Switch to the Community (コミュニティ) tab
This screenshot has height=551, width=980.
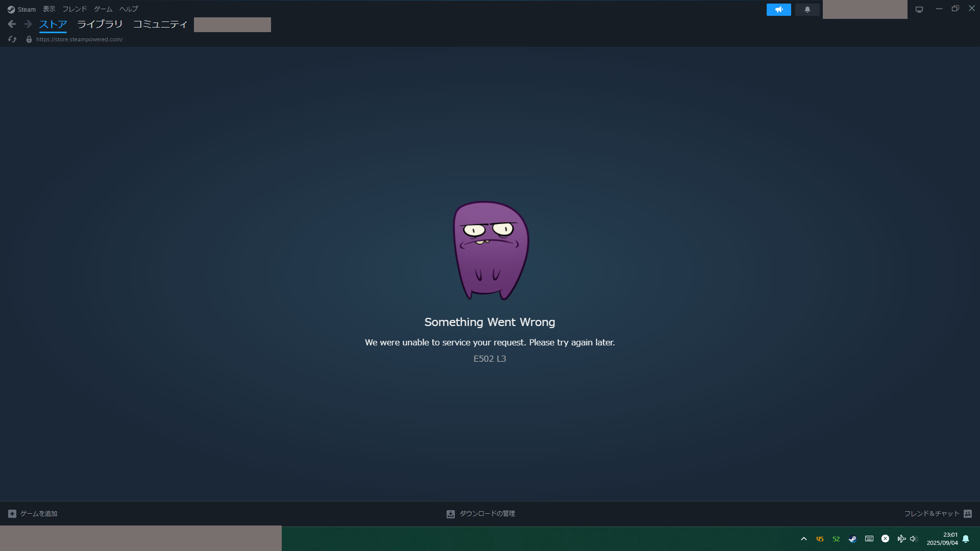(x=160, y=24)
